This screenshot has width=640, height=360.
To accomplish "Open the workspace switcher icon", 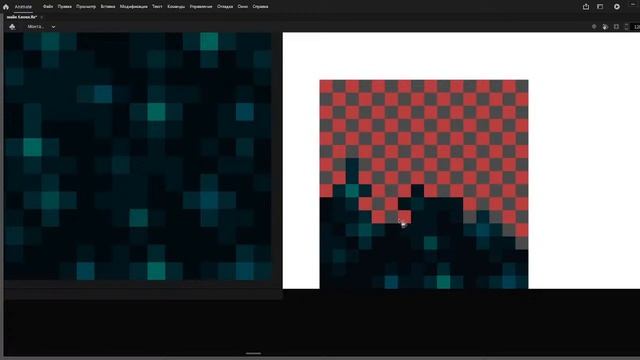I will [600, 7].
